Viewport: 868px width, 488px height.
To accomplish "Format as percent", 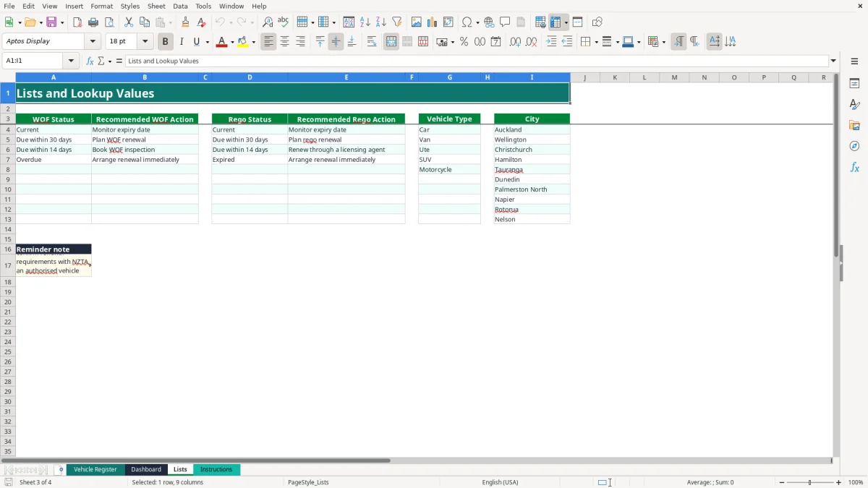I will pos(464,42).
